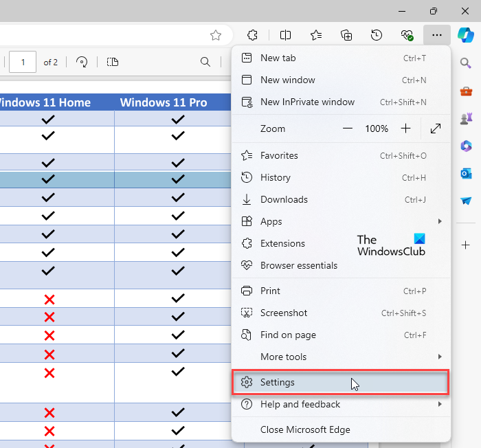Open Outlook from the Edge sidebar
The height and width of the screenshot is (448, 481).
point(466,173)
